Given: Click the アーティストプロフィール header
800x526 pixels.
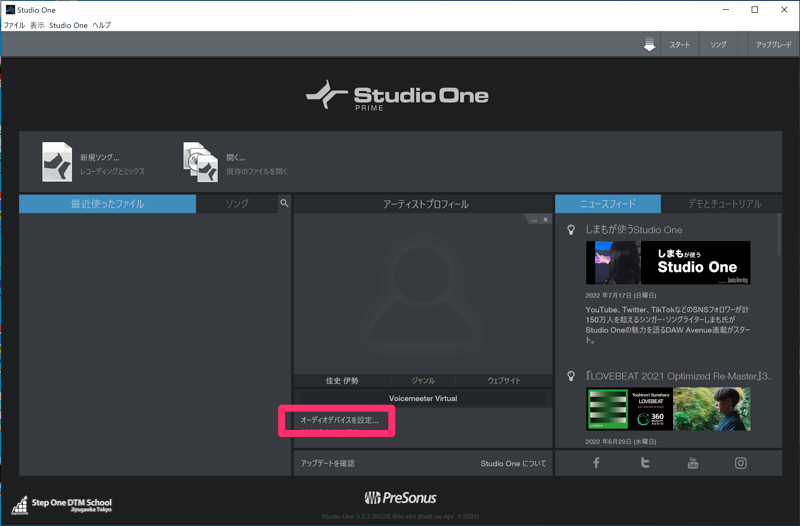Looking at the screenshot, I should (x=426, y=204).
